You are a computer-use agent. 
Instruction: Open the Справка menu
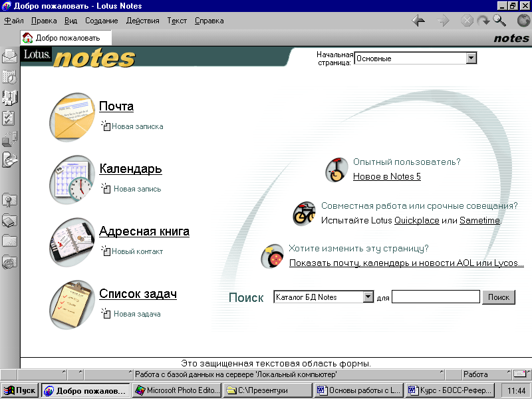click(209, 21)
